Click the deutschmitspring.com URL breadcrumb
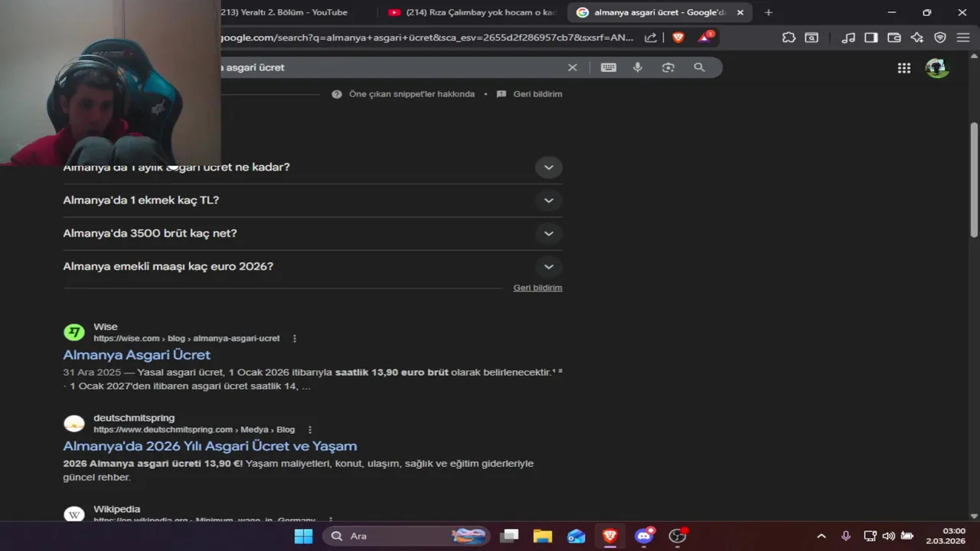 pyautogui.click(x=194, y=429)
